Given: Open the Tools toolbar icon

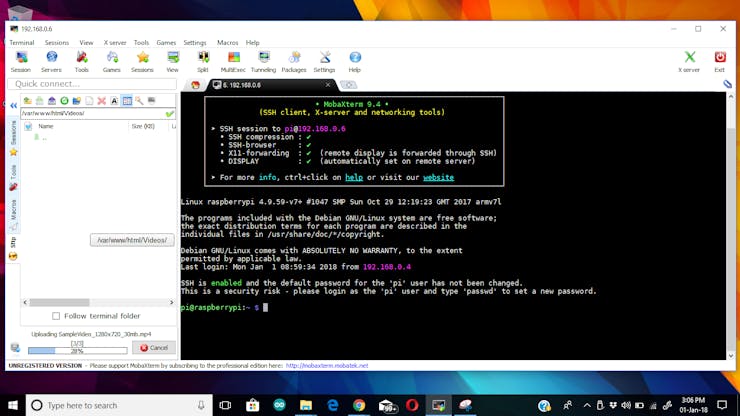Looking at the screenshot, I should (x=82, y=62).
